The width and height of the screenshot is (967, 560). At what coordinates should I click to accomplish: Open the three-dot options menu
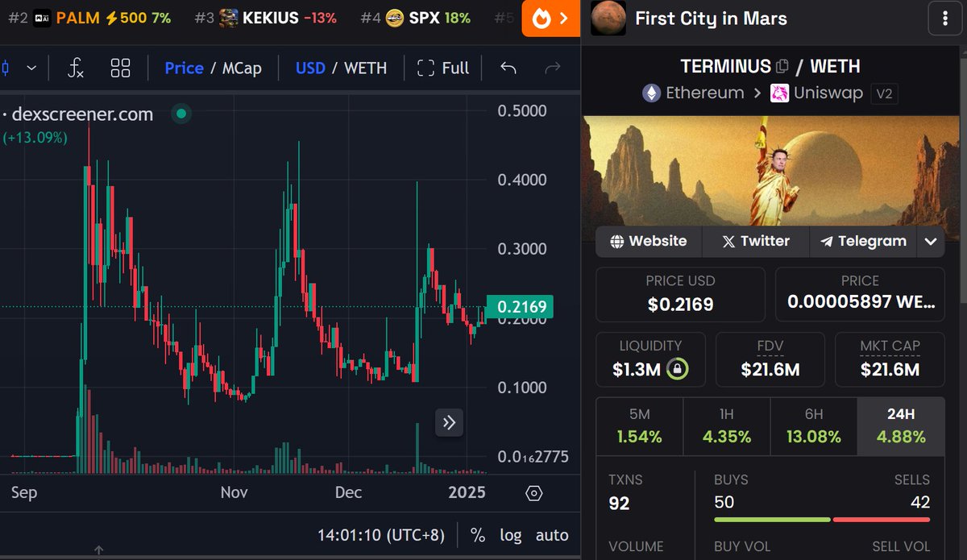tap(944, 18)
